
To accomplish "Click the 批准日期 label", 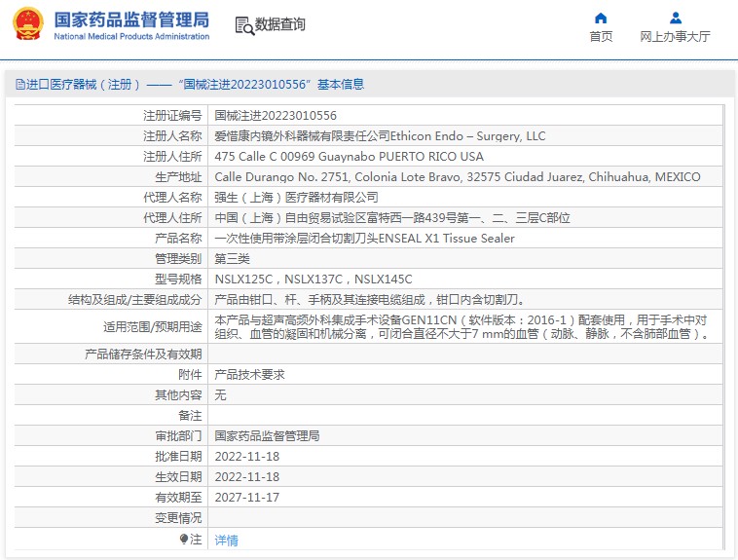I will click(178, 457).
